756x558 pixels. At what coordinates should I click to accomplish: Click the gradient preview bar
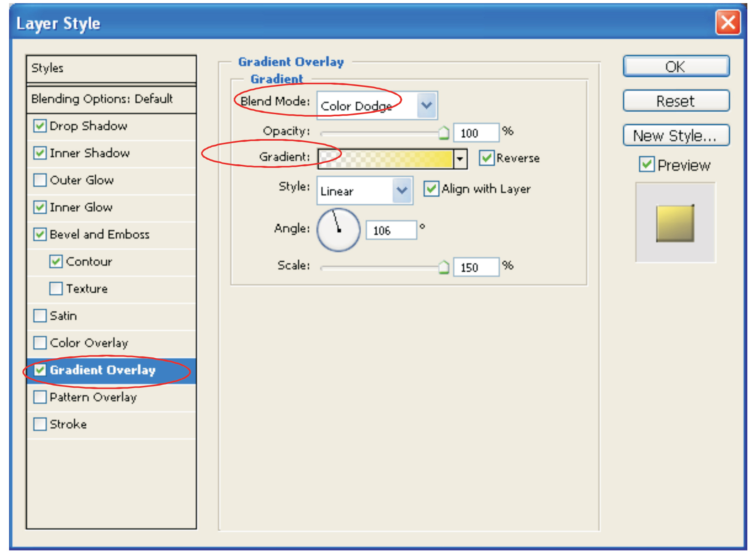click(385, 159)
